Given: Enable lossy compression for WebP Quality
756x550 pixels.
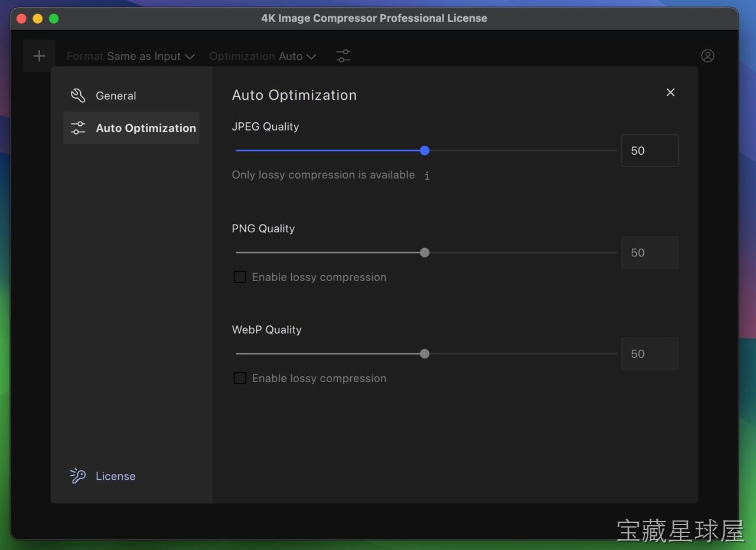Looking at the screenshot, I should tap(240, 378).
